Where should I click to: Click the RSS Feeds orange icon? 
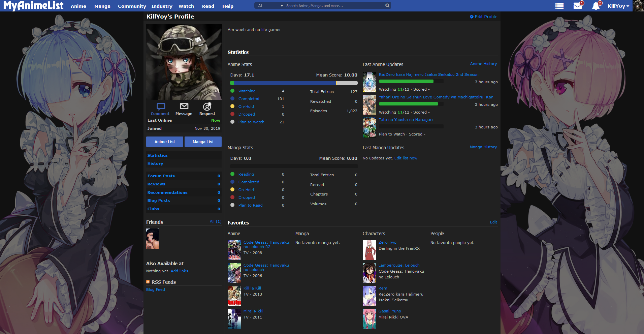148,282
